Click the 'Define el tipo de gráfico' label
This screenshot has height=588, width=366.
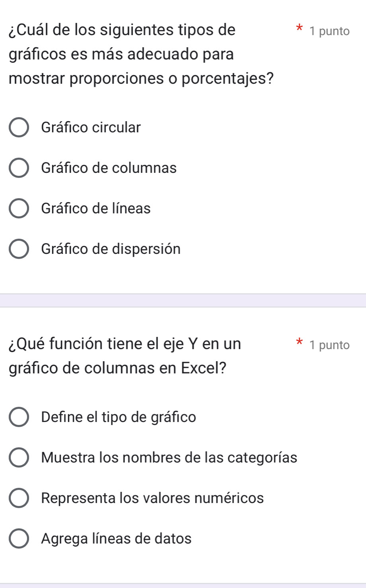click(119, 417)
